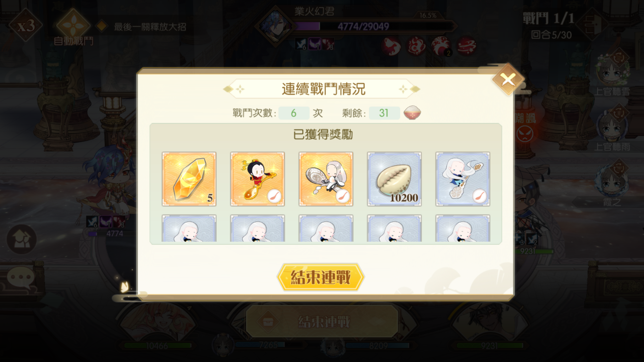Image resolution: width=644 pixels, height=362 pixels.
Task: Open the chat bubble icon
Action: click(x=20, y=278)
